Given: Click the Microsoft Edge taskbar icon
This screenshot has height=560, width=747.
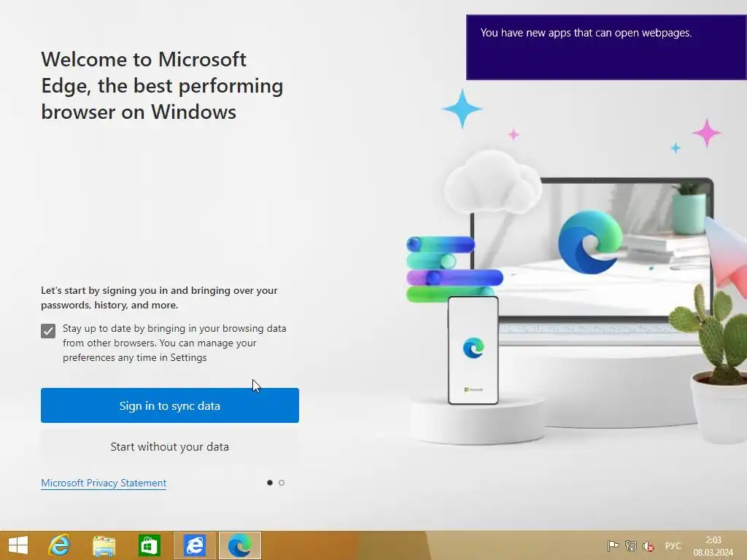Looking at the screenshot, I should pyautogui.click(x=239, y=545).
